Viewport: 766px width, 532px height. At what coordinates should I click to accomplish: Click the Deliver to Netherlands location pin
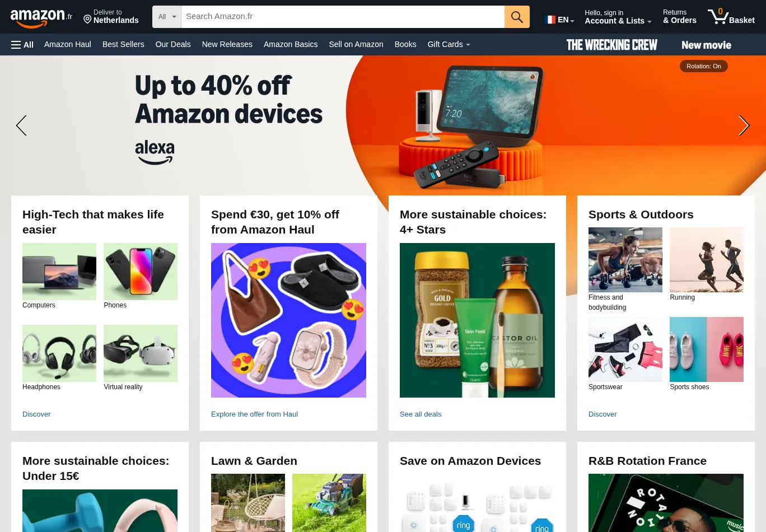point(87,20)
